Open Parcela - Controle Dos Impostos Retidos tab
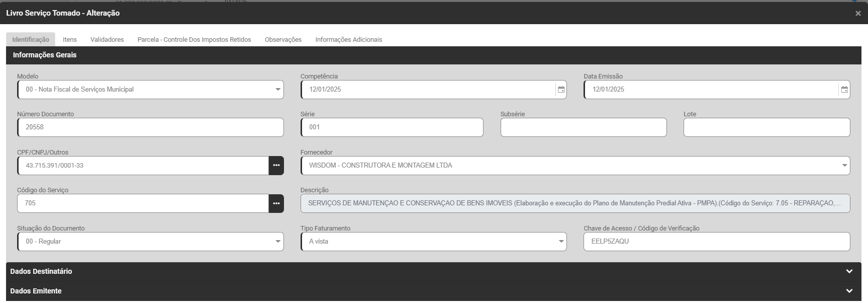The width and height of the screenshot is (868, 303). coord(194,40)
